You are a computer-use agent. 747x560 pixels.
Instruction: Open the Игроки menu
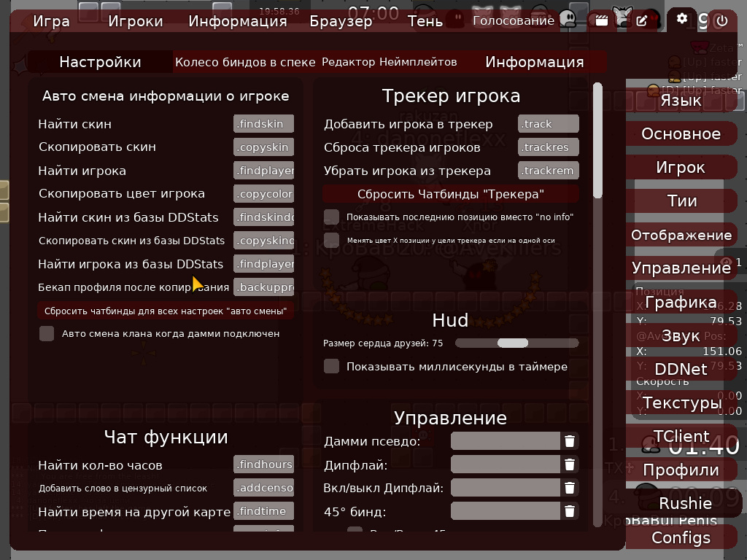pos(135,21)
